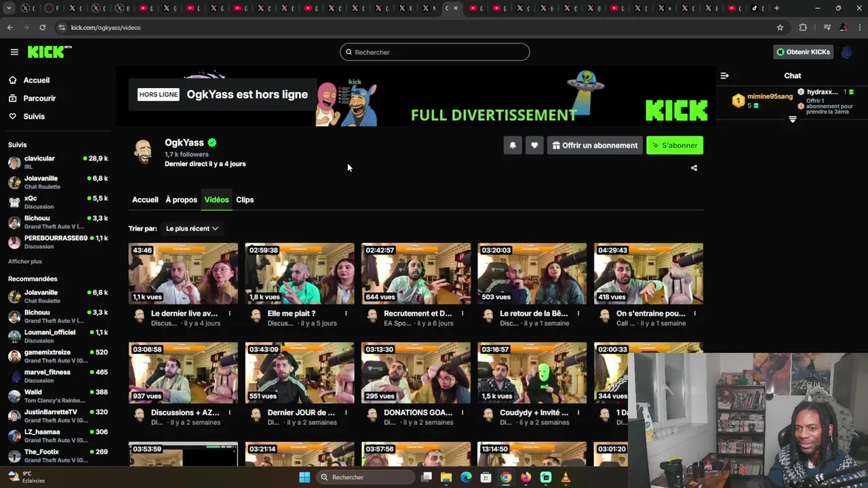The height and width of the screenshot is (488, 868).
Task: Open Microsoft Edge from taskbar
Action: click(466, 477)
